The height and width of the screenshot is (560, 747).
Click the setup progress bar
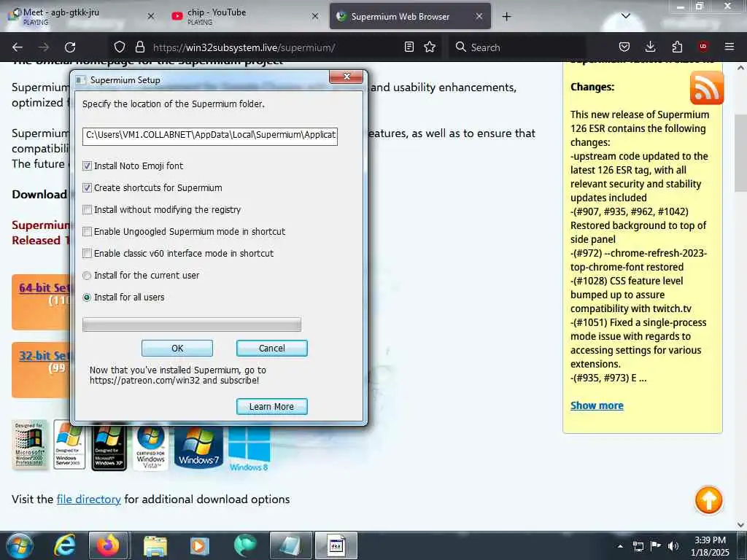point(192,324)
